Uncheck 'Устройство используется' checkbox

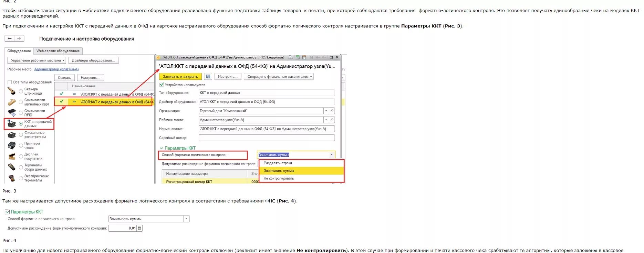pos(162,85)
